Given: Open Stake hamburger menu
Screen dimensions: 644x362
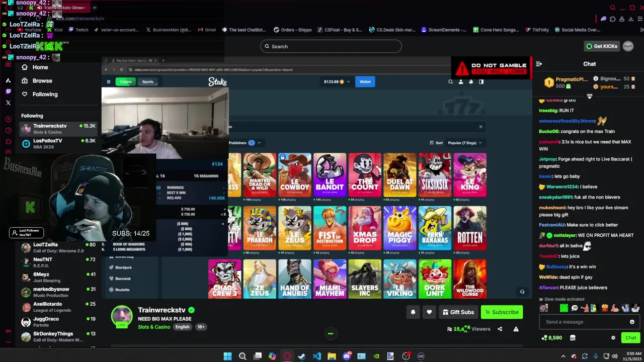Looking at the screenshot, I should click(x=108, y=81).
